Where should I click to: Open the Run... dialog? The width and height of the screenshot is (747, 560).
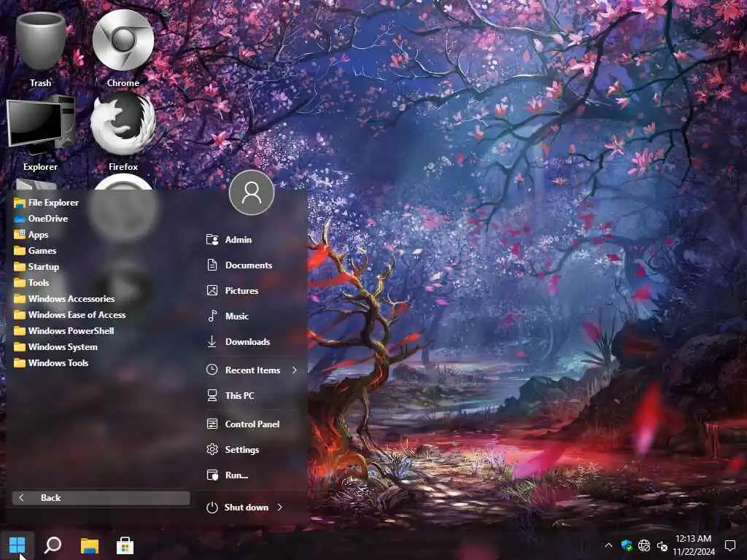pyautogui.click(x=228, y=475)
